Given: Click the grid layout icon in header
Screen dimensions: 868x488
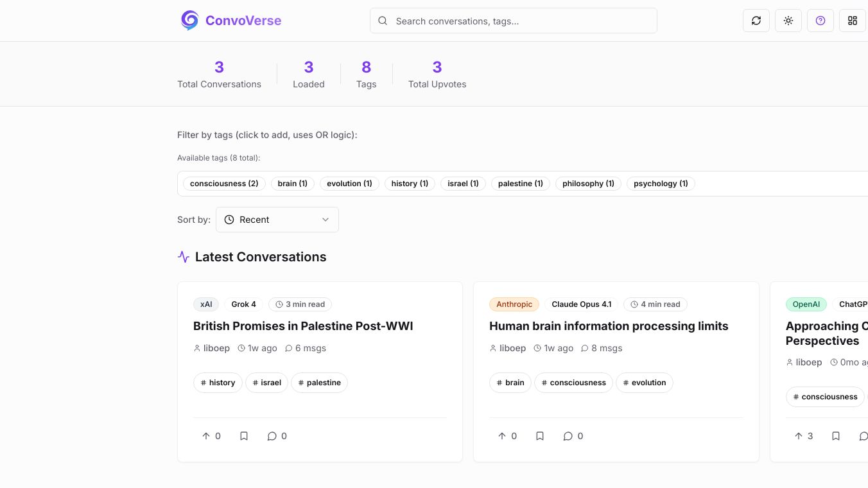Looking at the screenshot, I should [x=853, y=21].
